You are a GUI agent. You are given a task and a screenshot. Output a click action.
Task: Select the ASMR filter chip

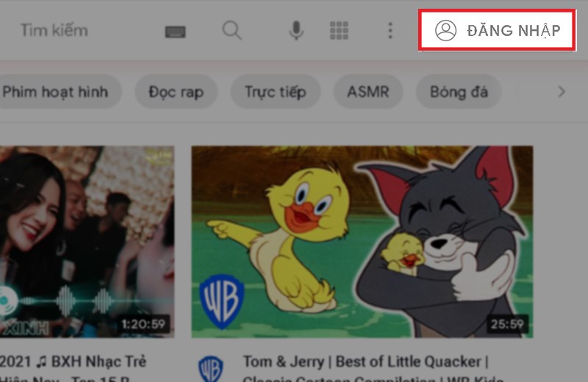368,92
